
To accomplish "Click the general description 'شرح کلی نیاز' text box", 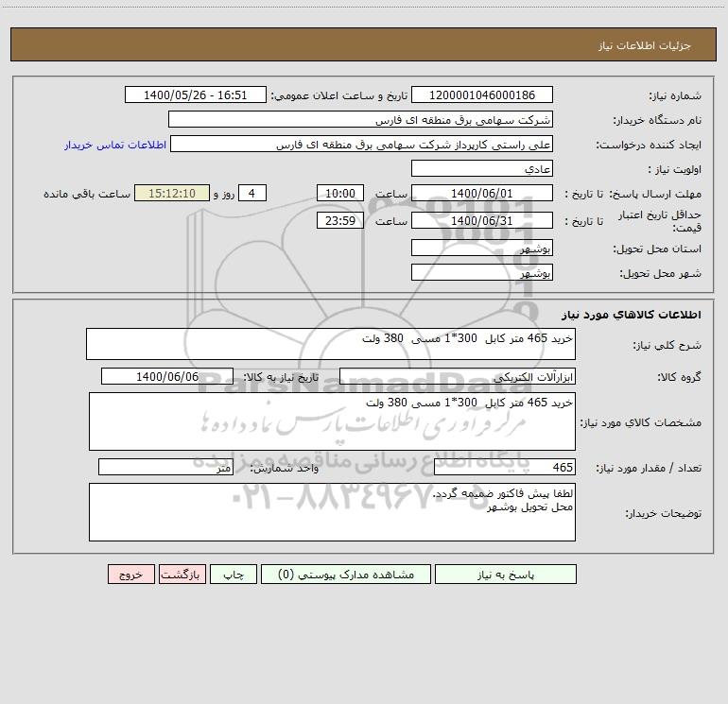I will tap(331, 344).
